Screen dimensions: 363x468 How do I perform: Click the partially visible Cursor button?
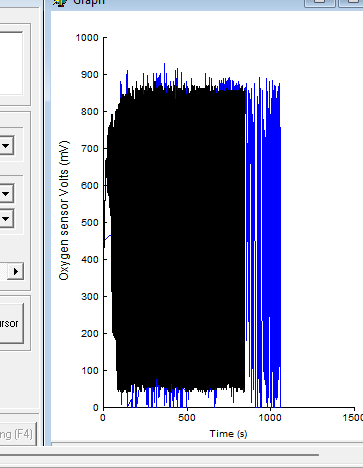tap(11, 323)
